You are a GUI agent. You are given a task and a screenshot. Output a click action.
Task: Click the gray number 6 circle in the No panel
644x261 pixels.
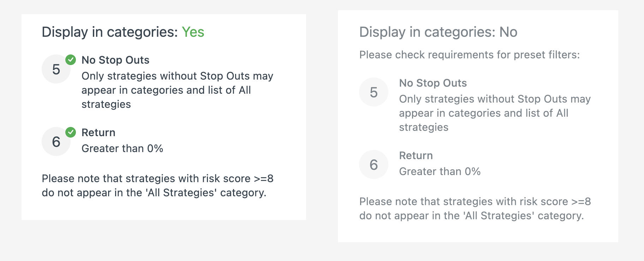click(374, 164)
